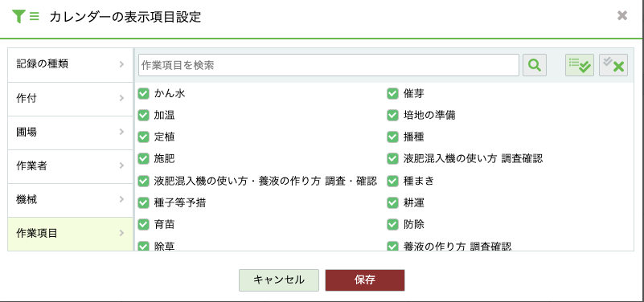Click the green filter funnel icon
The width and height of the screenshot is (644, 302).
(x=18, y=16)
